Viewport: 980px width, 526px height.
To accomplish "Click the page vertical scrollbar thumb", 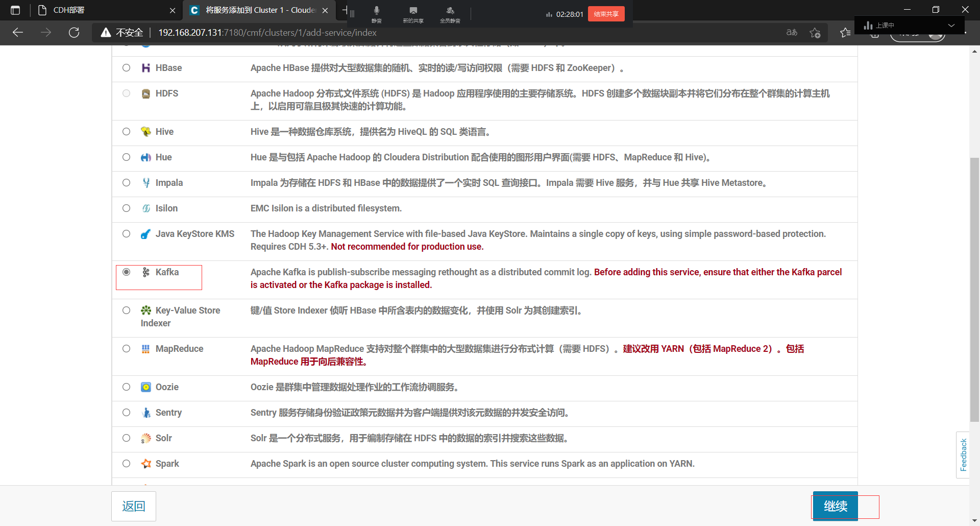I will tap(975, 290).
